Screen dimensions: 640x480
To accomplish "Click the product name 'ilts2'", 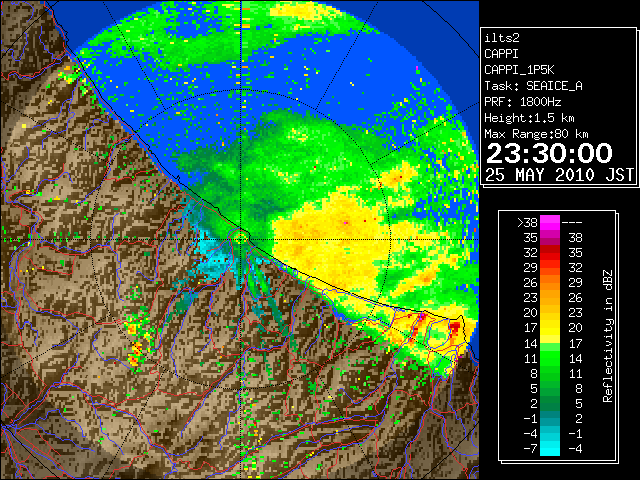I will [502, 38].
